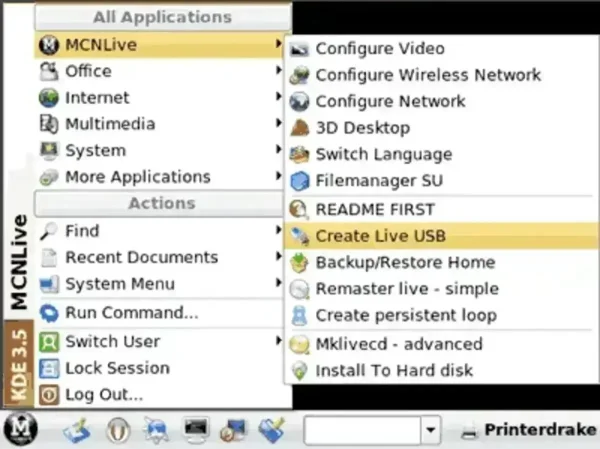Click the Install To Hard disk icon
Screen dimensions: 600x449
(299, 371)
